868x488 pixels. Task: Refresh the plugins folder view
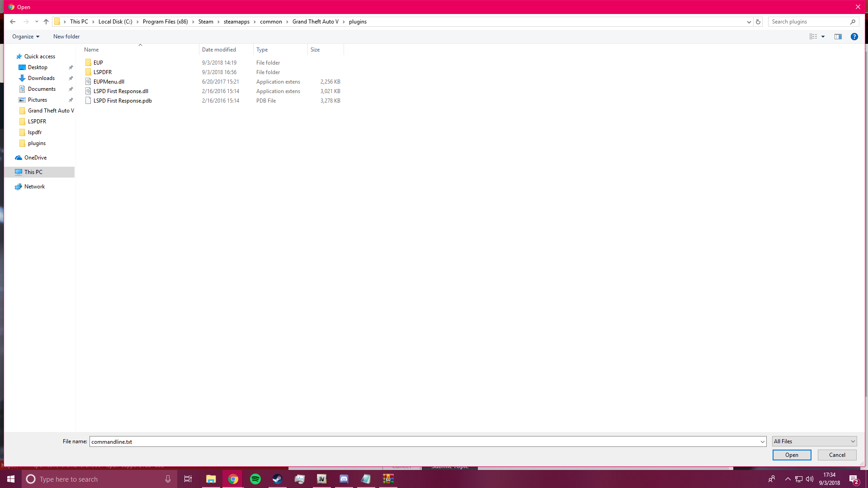758,22
